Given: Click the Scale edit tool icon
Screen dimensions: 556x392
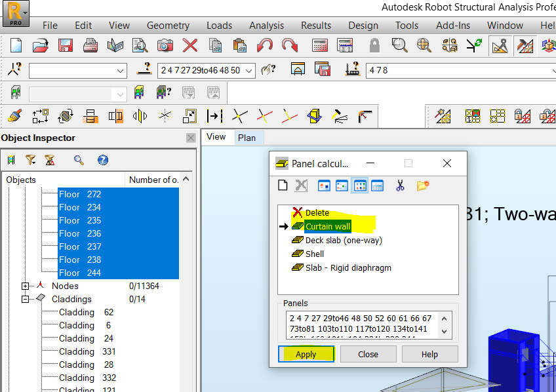Looking at the screenshot, I should (189, 116).
